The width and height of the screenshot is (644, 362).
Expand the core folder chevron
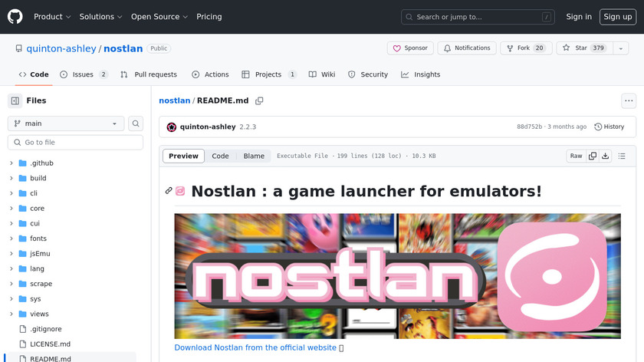[11, 209]
